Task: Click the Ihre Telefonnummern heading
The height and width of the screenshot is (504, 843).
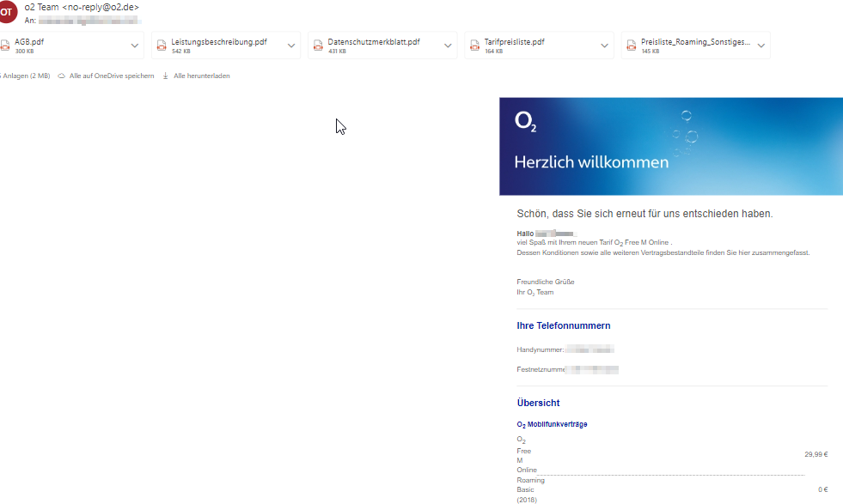Action: pyautogui.click(x=564, y=325)
